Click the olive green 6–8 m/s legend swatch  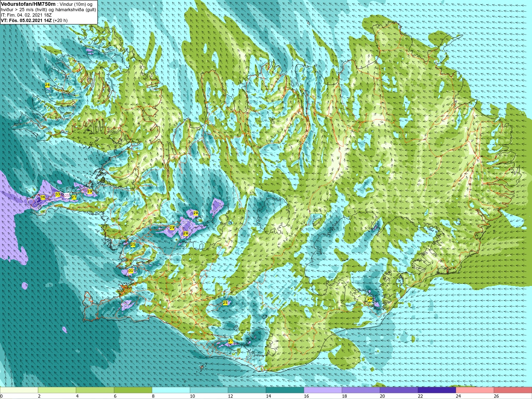pos(133,391)
